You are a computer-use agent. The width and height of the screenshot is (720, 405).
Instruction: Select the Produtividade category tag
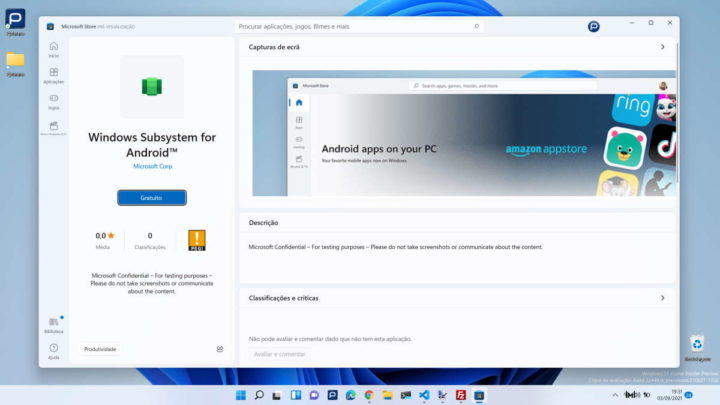(x=100, y=349)
